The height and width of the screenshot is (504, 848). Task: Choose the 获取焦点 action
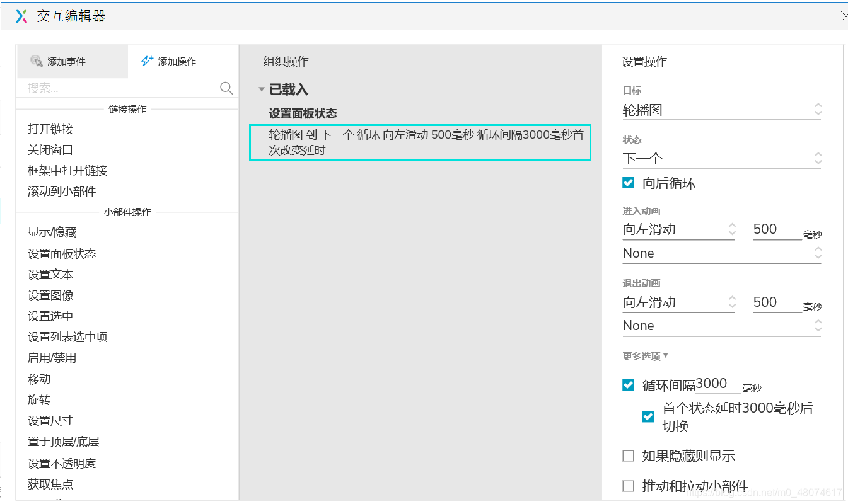coord(50,484)
